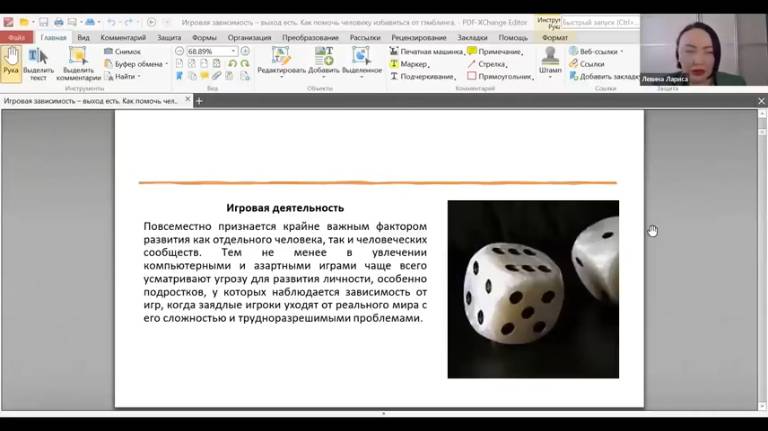Click the open folder icon in quick access
The height and width of the screenshot is (431, 768).
[24, 22]
